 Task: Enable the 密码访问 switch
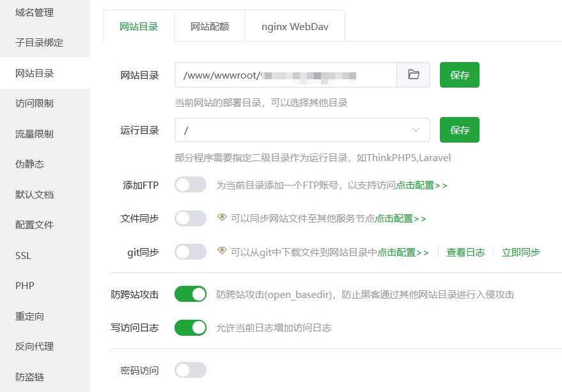tap(191, 370)
